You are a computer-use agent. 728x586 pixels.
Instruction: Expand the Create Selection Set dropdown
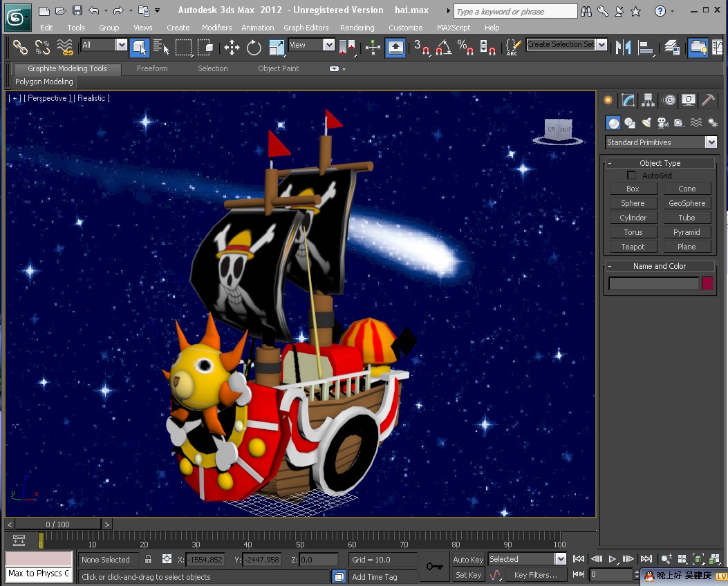[x=601, y=44]
